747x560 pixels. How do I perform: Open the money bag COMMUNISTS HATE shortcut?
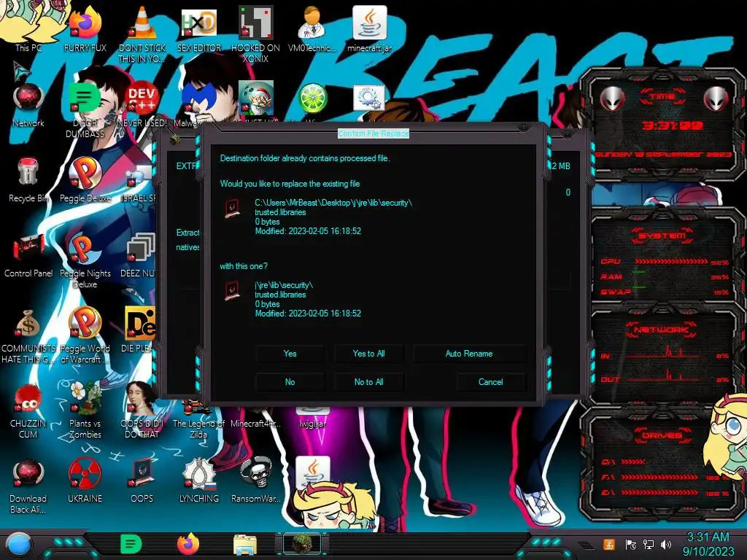pos(28,335)
